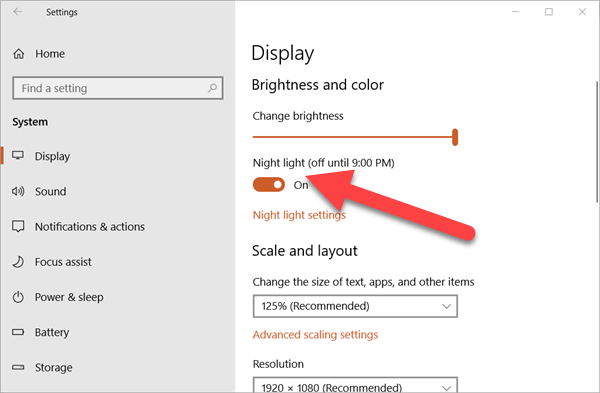Click the back arrow in Settings title bar

click(18, 12)
